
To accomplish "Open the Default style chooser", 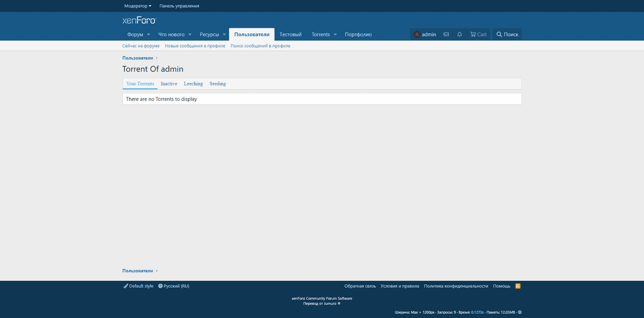I will [138, 286].
